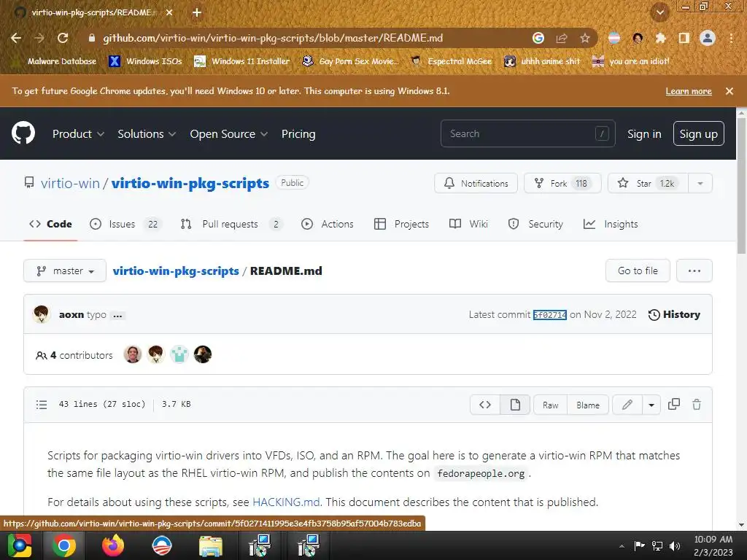Fork the repository with Fork button
Screen dimensions: 747x560
562,183
